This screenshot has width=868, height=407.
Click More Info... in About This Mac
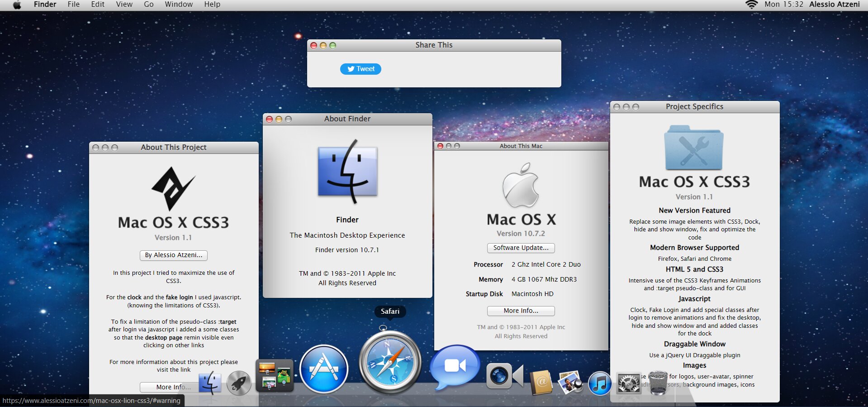521,311
